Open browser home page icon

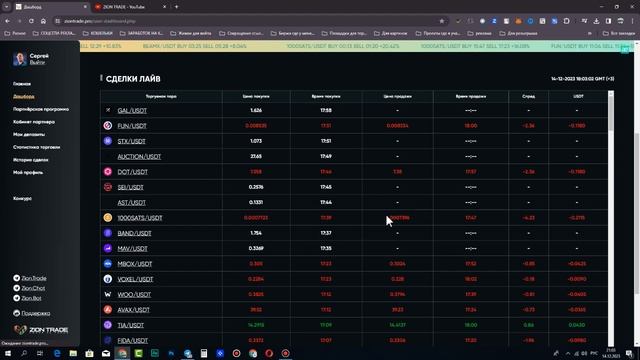click(43, 21)
